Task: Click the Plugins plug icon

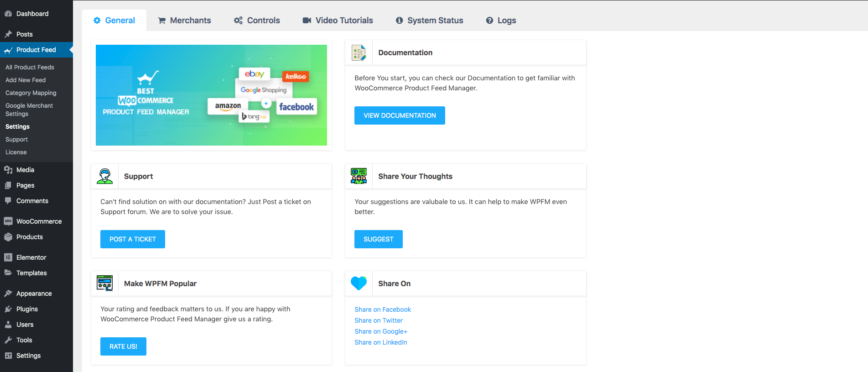Action: coord(8,309)
